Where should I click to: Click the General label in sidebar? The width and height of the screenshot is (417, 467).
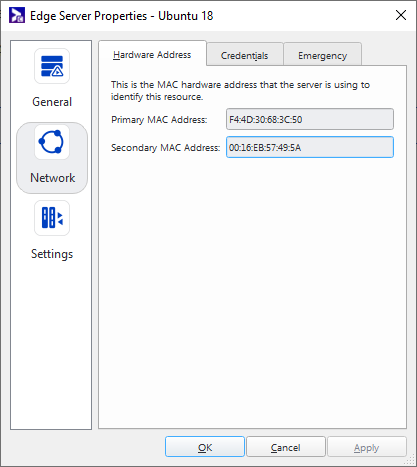click(x=52, y=102)
